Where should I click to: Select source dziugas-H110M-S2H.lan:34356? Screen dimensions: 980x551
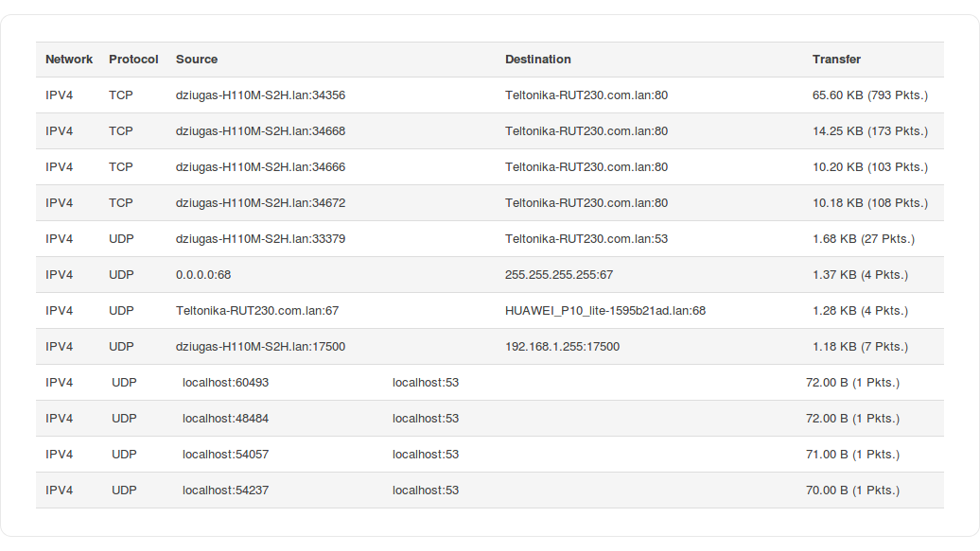(x=260, y=95)
